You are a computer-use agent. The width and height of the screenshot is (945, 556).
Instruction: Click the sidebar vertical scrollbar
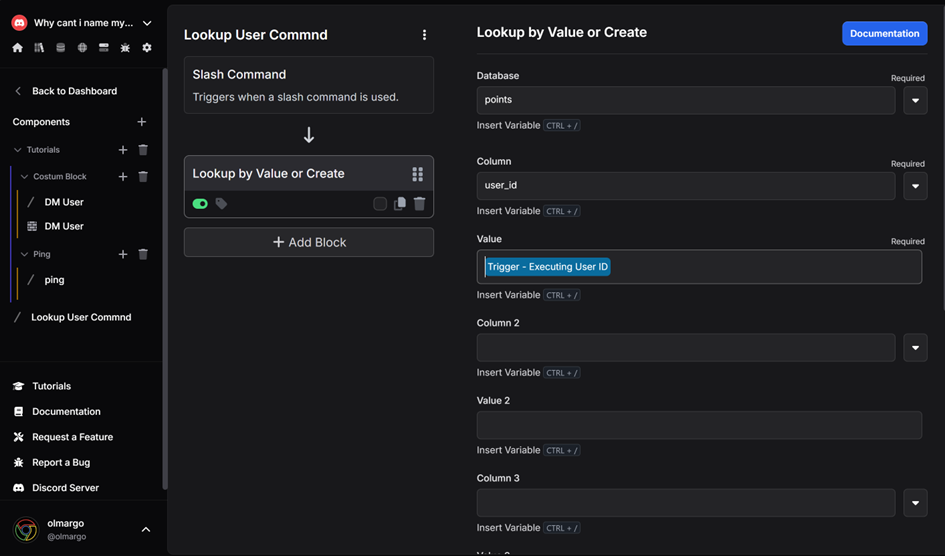[x=165, y=278]
